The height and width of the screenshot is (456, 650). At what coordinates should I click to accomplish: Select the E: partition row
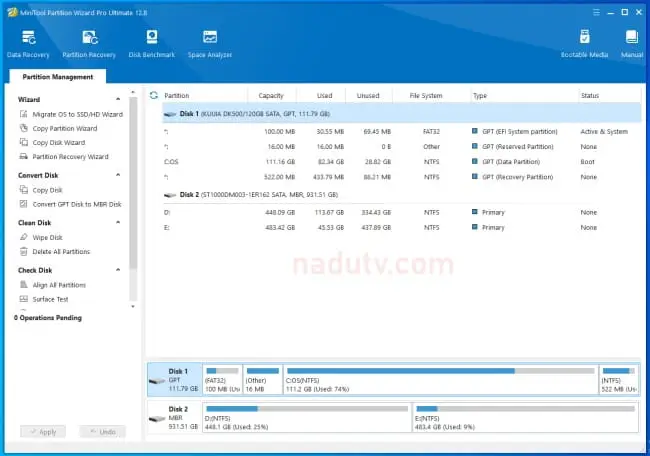pos(401,228)
